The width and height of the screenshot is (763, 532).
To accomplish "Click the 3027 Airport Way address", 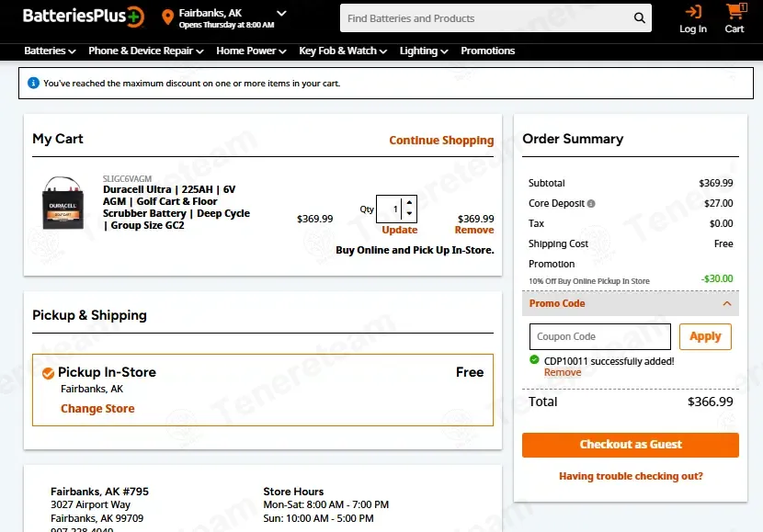I will tap(90, 504).
